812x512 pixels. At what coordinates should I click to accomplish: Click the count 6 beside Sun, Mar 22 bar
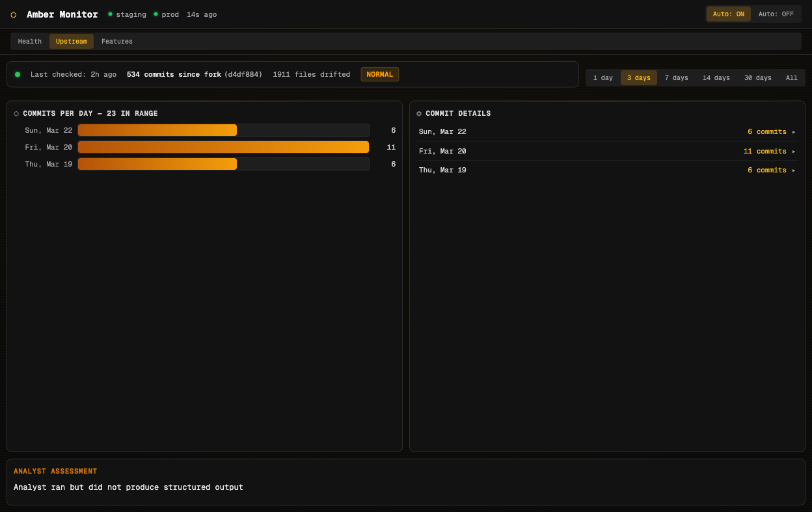393,130
